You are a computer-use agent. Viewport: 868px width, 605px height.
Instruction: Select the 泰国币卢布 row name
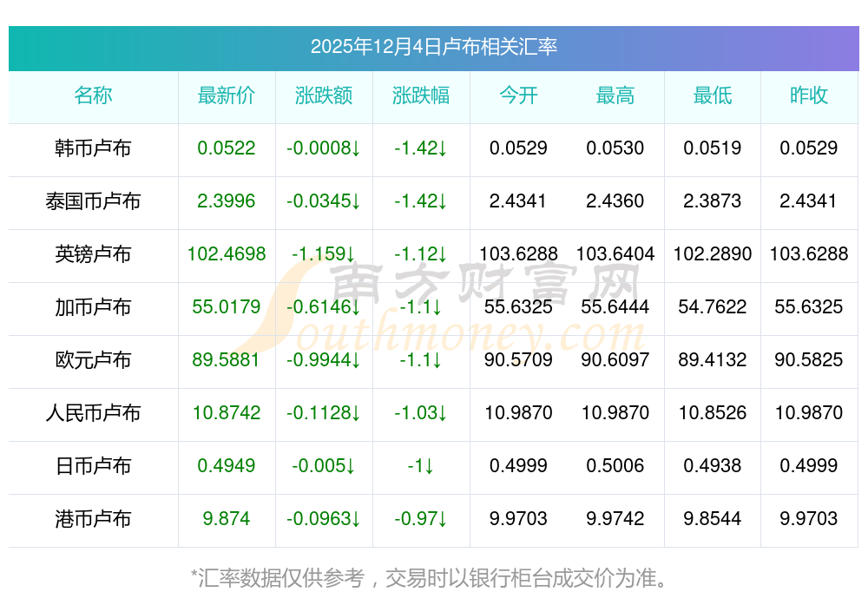click(93, 201)
